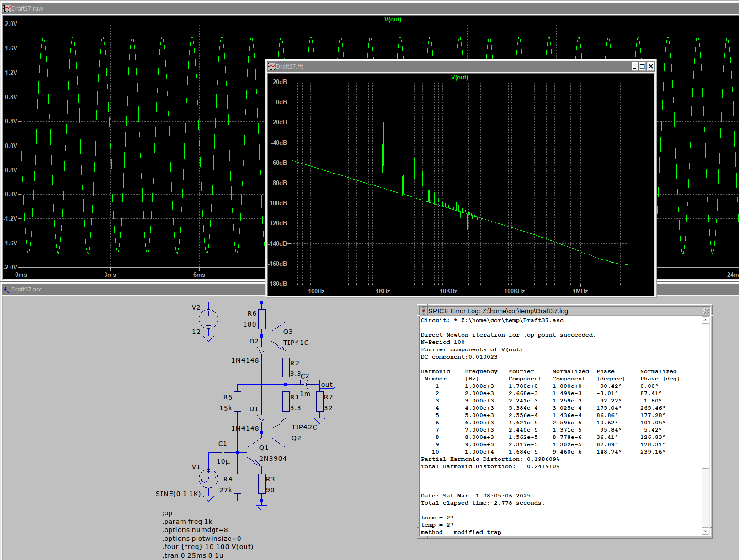This screenshot has height=560, width=739.
Task: Click ground symbol below V1 source
Action: pos(208,498)
